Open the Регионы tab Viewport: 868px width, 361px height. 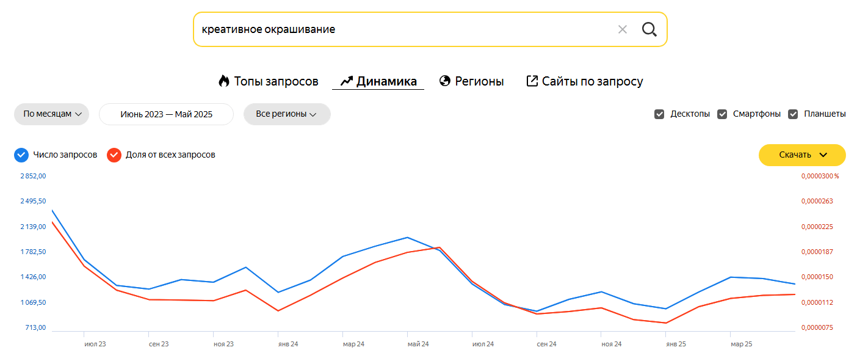pyautogui.click(x=479, y=81)
